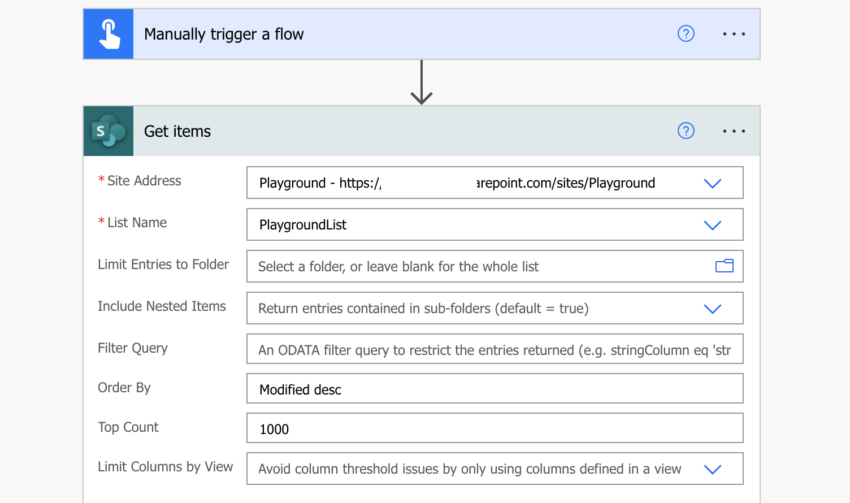The image size is (850, 503).
Task: Click the List Name label
Action: pos(137,222)
